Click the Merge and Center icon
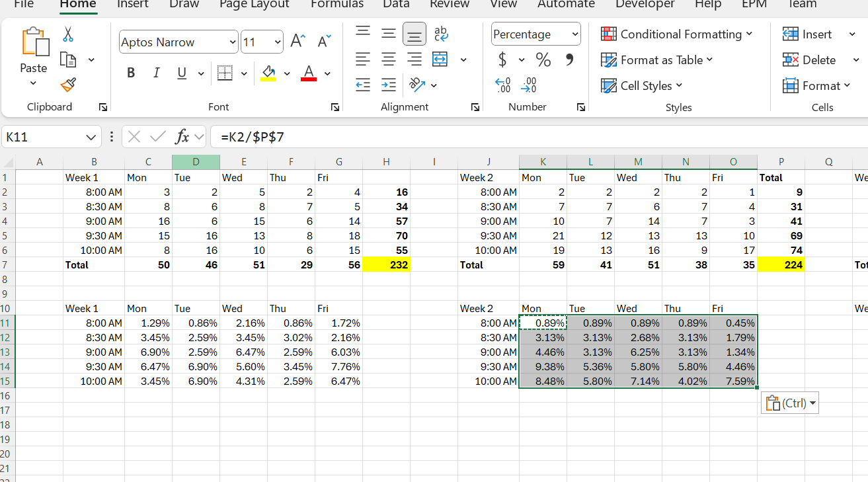This screenshot has height=482, width=868. [x=440, y=60]
